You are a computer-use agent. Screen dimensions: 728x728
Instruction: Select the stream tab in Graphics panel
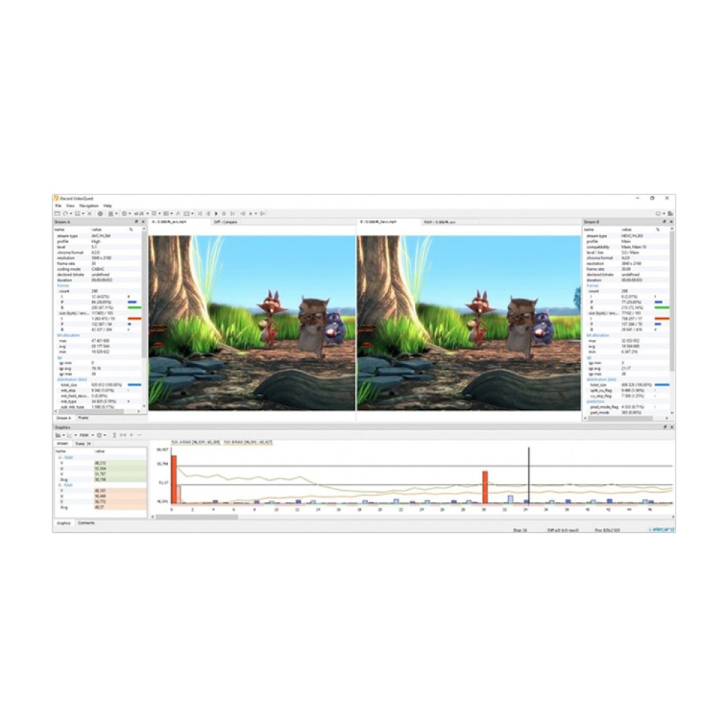pyautogui.click(x=62, y=443)
